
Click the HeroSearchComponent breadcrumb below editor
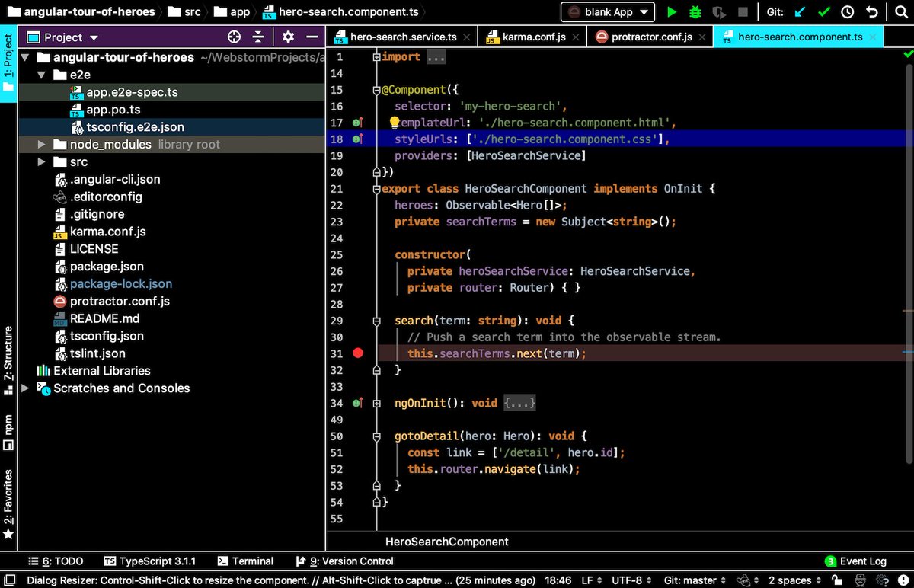coord(447,542)
